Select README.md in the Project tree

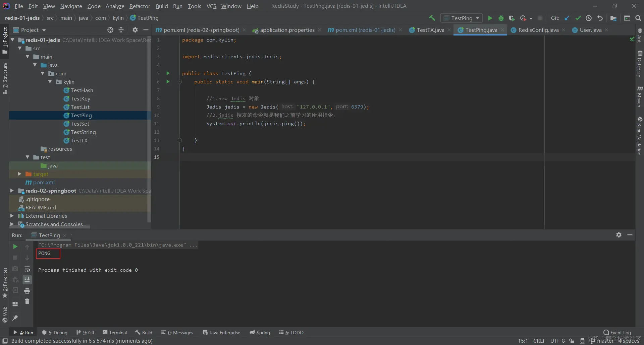41,207
